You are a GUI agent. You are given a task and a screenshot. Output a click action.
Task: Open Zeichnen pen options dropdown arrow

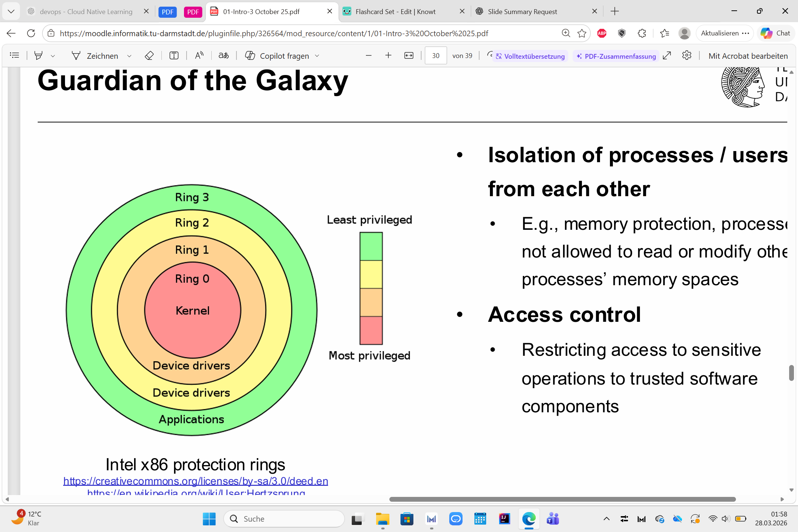129,56
